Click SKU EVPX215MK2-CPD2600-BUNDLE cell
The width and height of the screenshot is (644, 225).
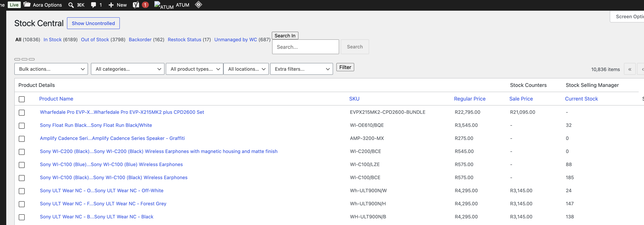pos(388,112)
